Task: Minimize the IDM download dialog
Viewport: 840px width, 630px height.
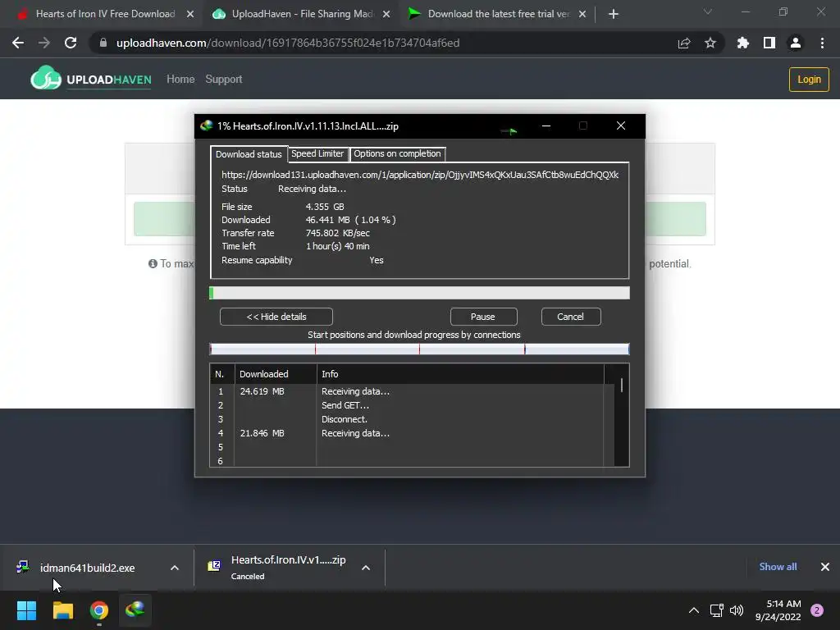Action: [x=546, y=126]
